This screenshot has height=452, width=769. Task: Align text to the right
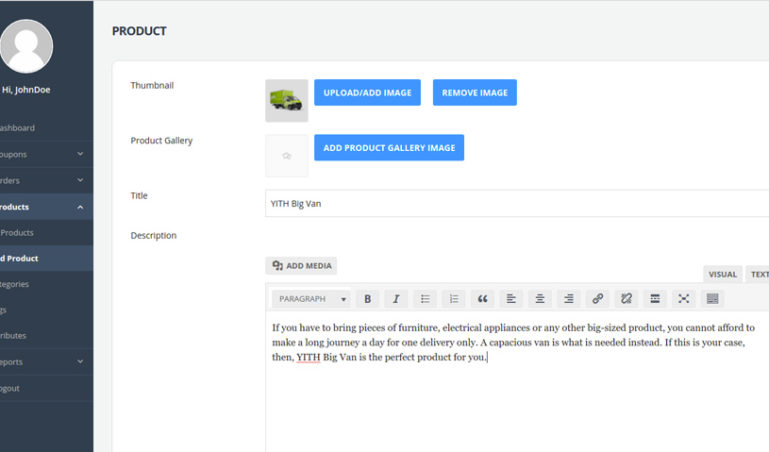pyautogui.click(x=569, y=299)
